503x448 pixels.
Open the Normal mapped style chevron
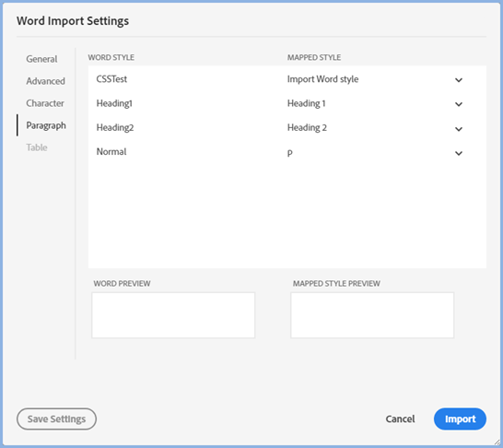[459, 153]
